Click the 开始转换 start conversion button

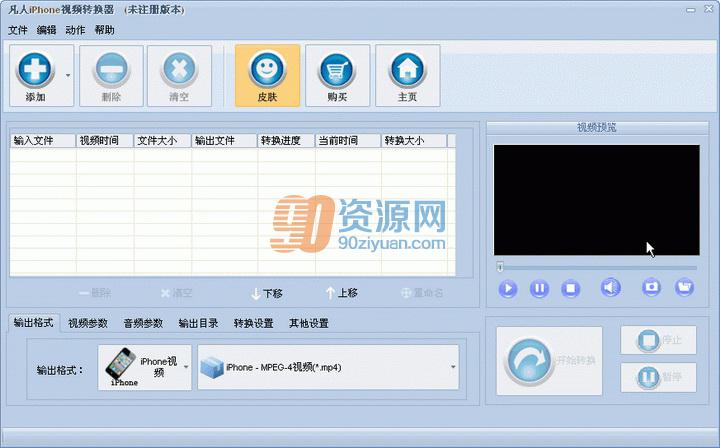coord(549,361)
